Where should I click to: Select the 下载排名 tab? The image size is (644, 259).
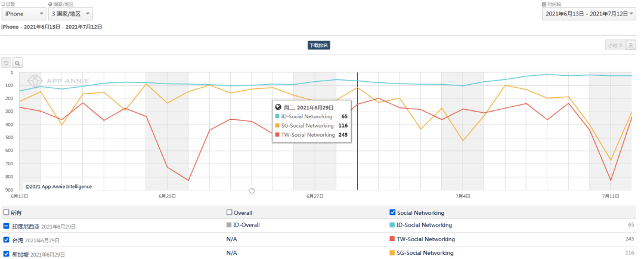318,45
